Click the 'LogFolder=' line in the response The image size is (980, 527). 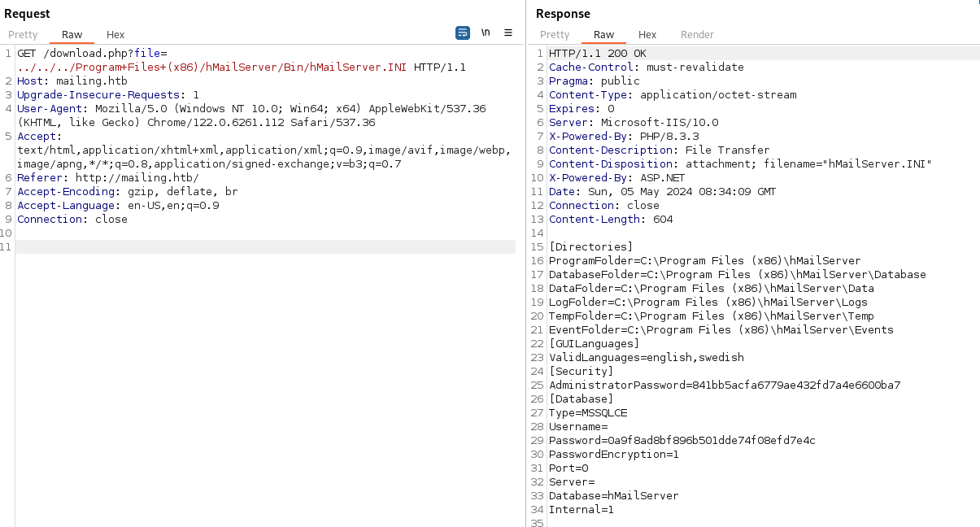(x=708, y=302)
